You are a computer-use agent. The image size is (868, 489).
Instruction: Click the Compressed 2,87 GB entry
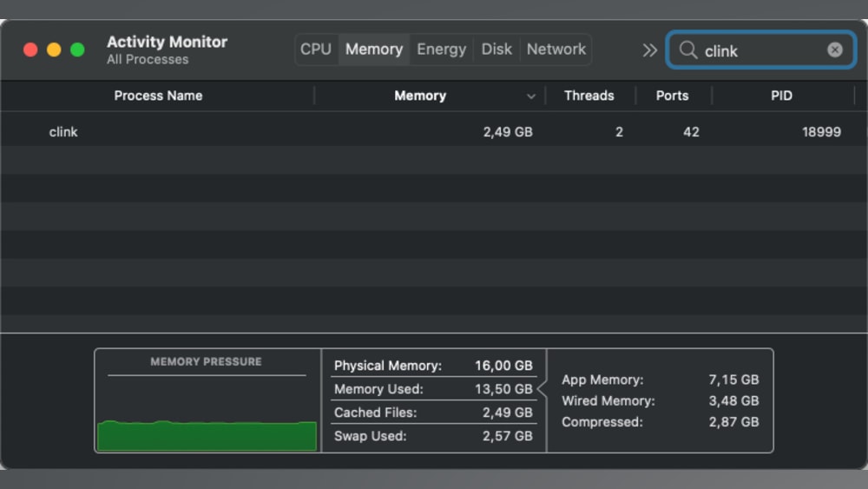(660, 422)
